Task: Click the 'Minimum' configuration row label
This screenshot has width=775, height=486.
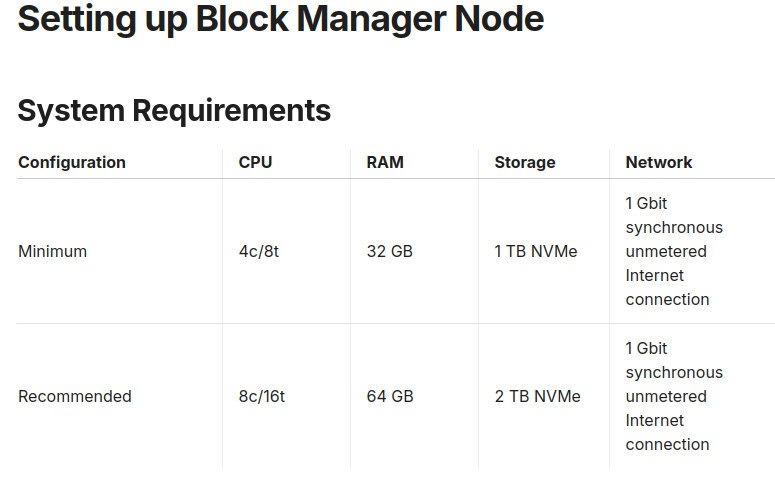Action: [52, 251]
